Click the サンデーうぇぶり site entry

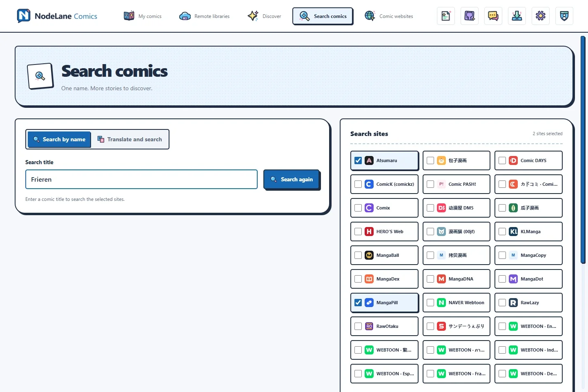[457, 326]
